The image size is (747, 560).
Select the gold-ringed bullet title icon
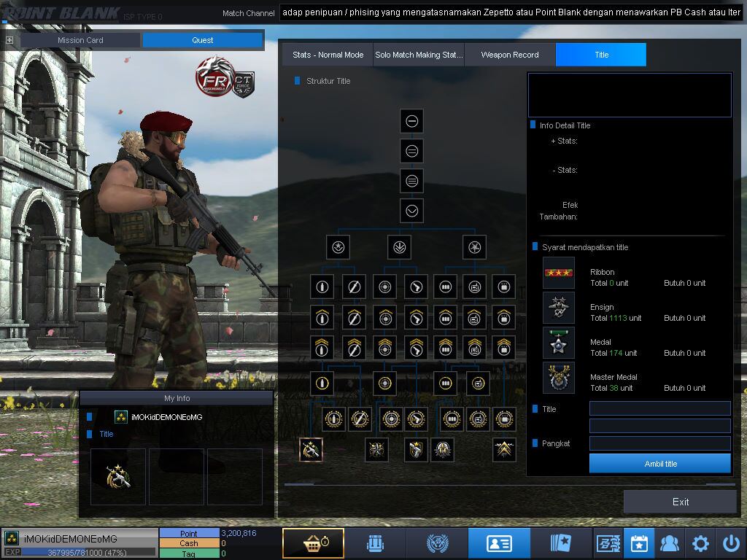(x=322, y=384)
